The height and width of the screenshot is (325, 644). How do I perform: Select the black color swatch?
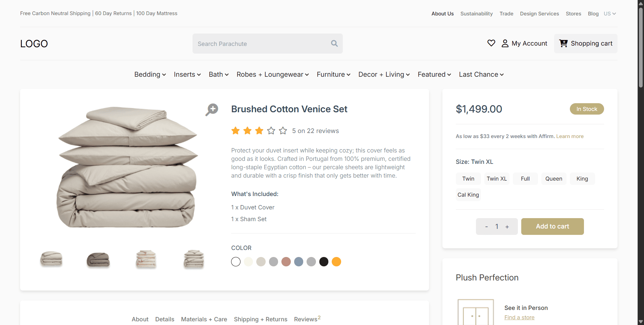pyautogui.click(x=324, y=262)
